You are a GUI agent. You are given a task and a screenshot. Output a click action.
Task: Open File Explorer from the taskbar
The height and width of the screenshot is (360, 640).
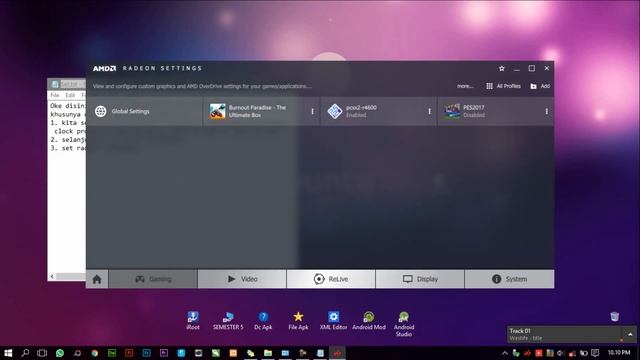(x=268, y=353)
